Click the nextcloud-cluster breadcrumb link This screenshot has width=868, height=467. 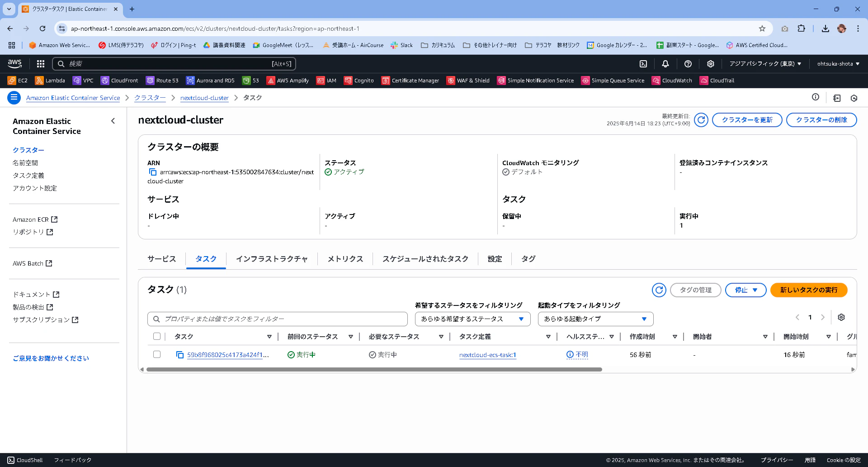tap(204, 98)
